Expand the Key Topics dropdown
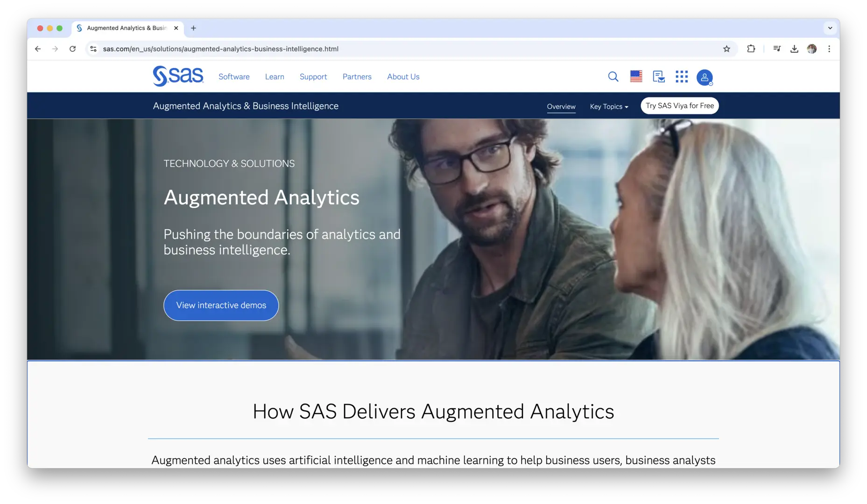 pyautogui.click(x=609, y=106)
